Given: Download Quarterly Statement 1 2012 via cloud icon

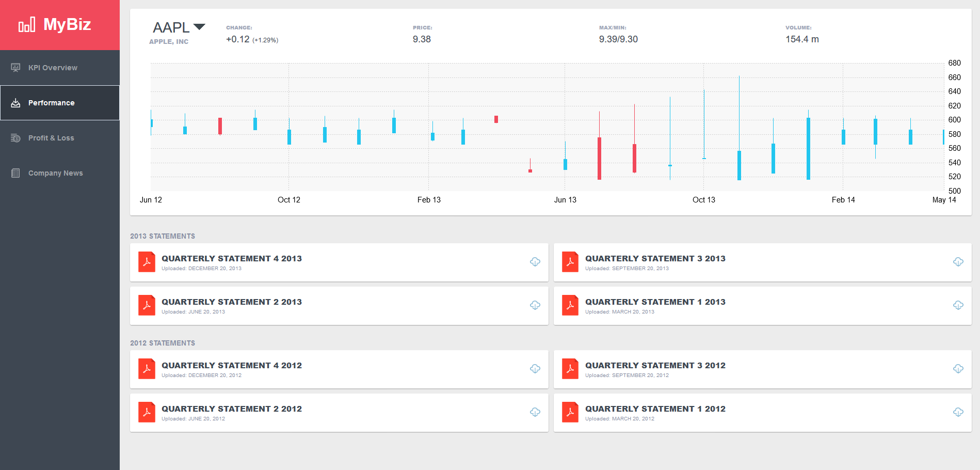Looking at the screenshot, I should 958,412.
